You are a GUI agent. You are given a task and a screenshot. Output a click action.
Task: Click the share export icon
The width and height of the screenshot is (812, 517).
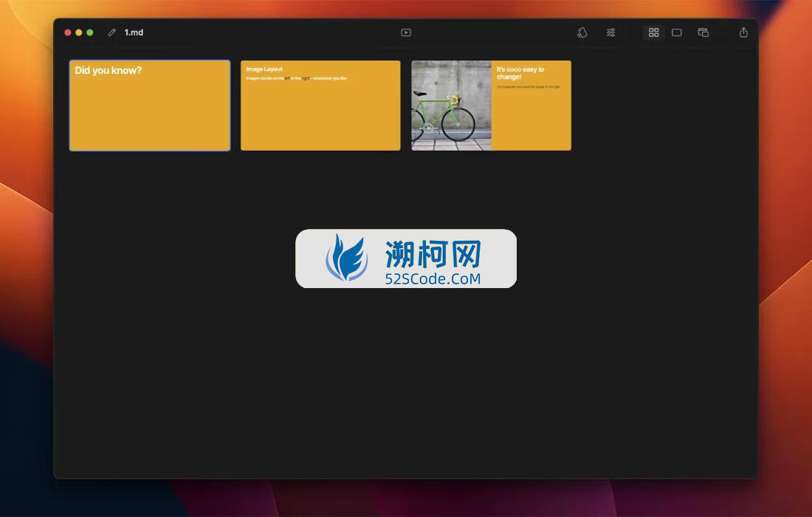743,32
